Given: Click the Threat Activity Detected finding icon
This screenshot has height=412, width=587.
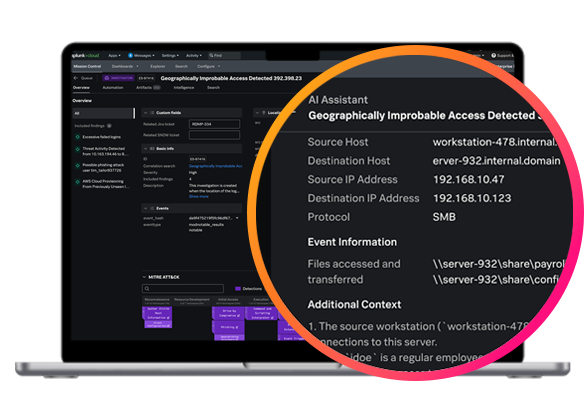Looking at the screenshot, I should 77,149.
